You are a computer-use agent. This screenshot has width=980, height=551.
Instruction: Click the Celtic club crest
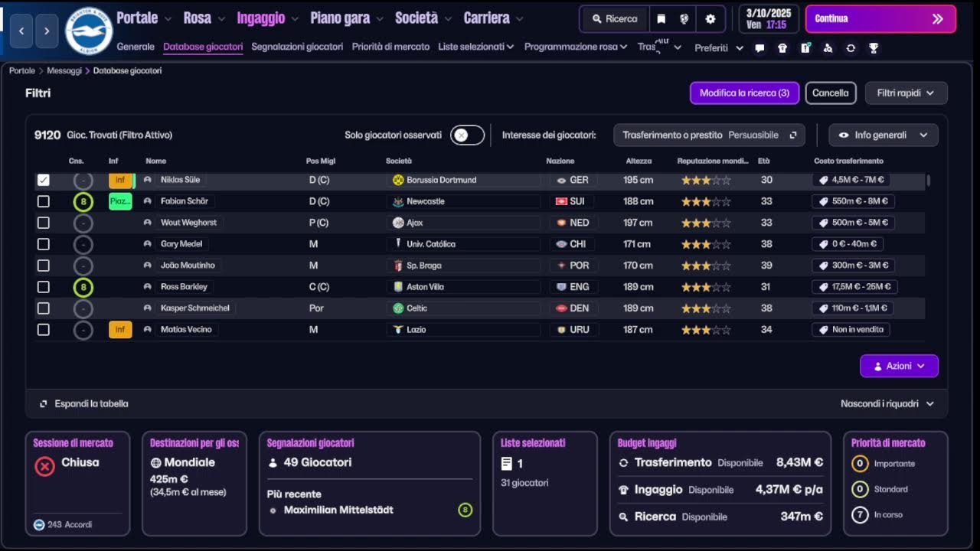398,308
